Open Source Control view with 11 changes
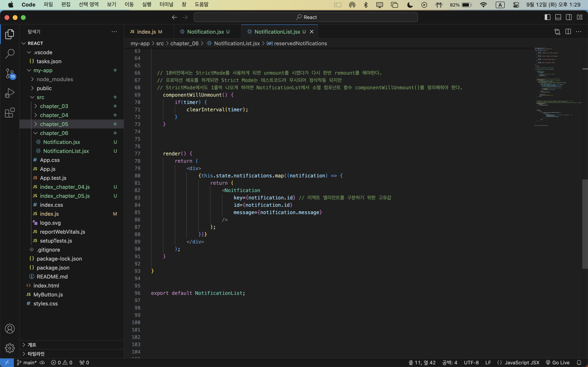Viewport: 588px width, 367px height. [10, 73]
